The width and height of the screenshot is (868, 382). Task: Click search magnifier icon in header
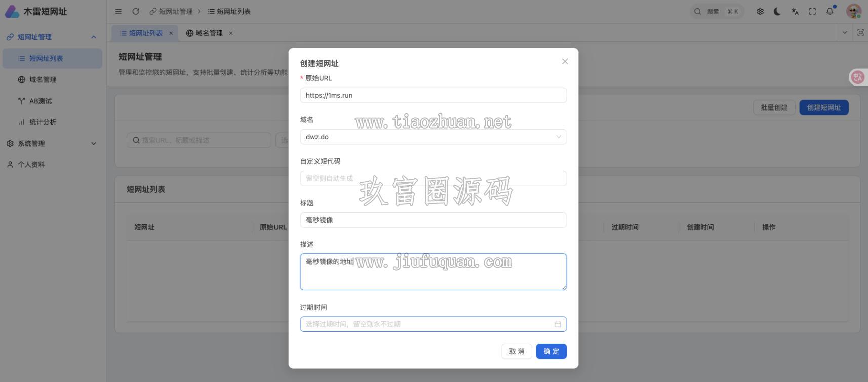point(698,11)
